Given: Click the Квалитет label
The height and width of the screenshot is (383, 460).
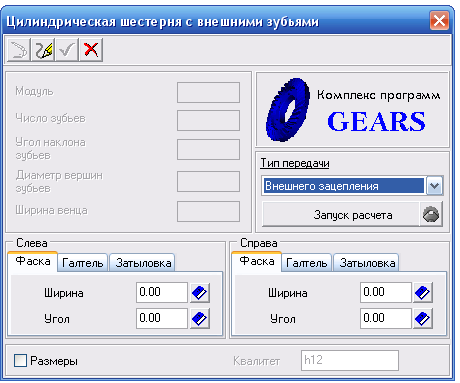Looking at the screenshot, I should pos(256,361).
